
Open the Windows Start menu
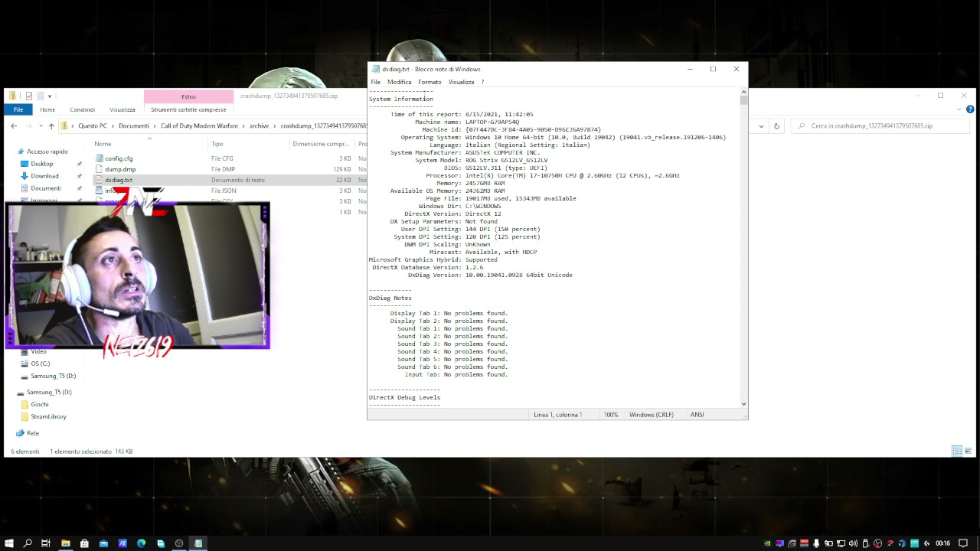pyautogui.click(x=8, y=543)
